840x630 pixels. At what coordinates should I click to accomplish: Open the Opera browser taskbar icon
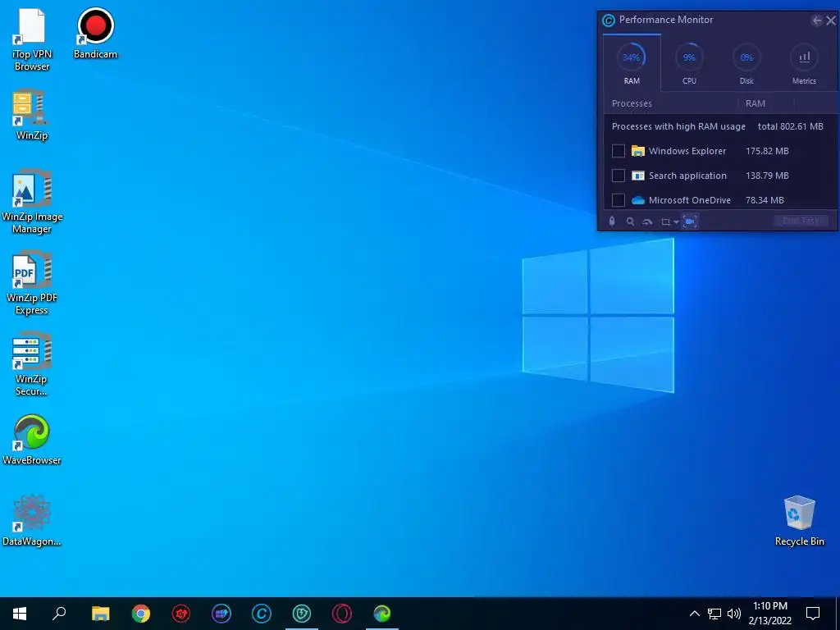coord(342,614)
